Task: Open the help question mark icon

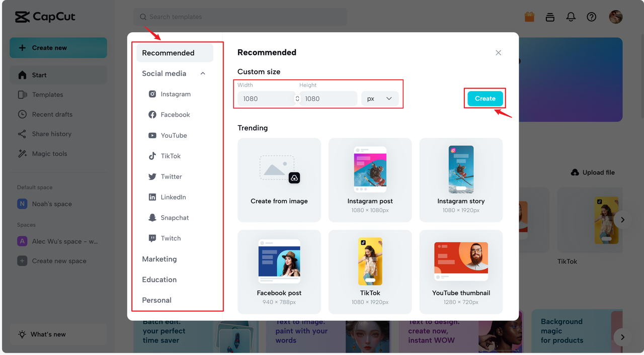Action: click(x=592, y=17)
